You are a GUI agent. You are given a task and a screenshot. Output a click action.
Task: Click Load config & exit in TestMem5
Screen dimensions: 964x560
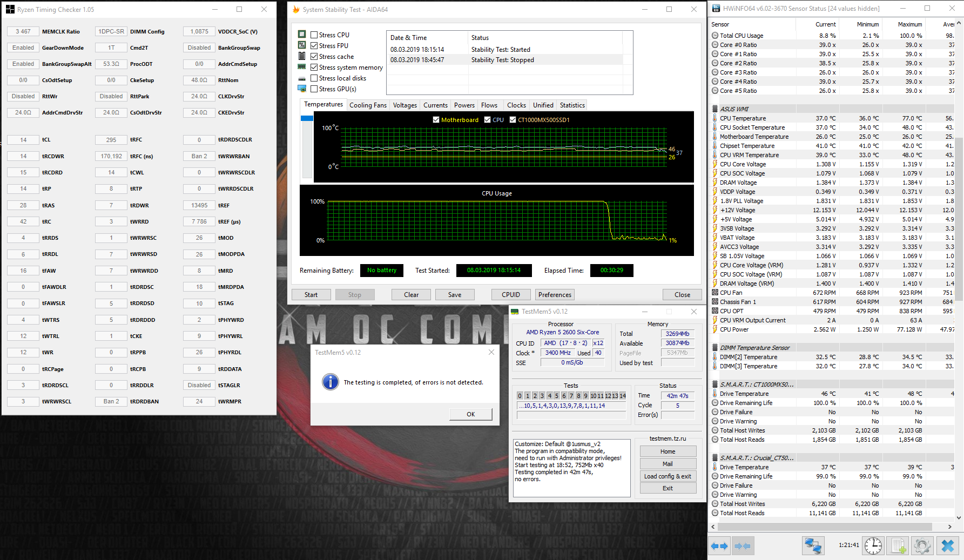[x=668, y=476]
